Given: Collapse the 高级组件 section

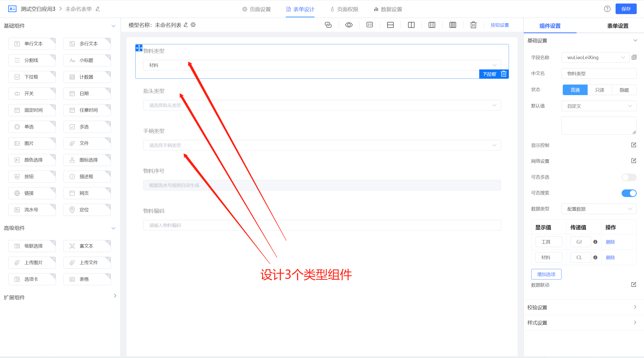Looking at the screenshot, I should click(x=113, y=228).
